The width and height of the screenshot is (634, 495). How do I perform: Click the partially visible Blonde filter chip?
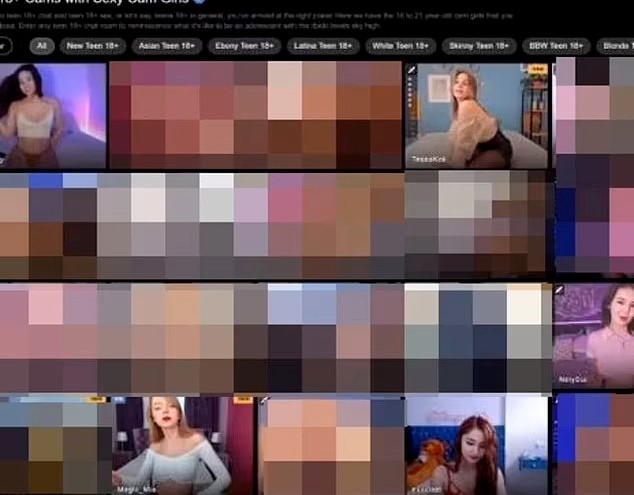(615, 46)
